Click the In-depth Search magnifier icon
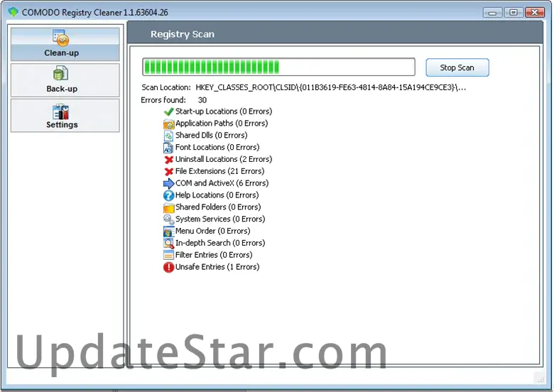The width and height of the screenshot is (554, 392). 168,243
